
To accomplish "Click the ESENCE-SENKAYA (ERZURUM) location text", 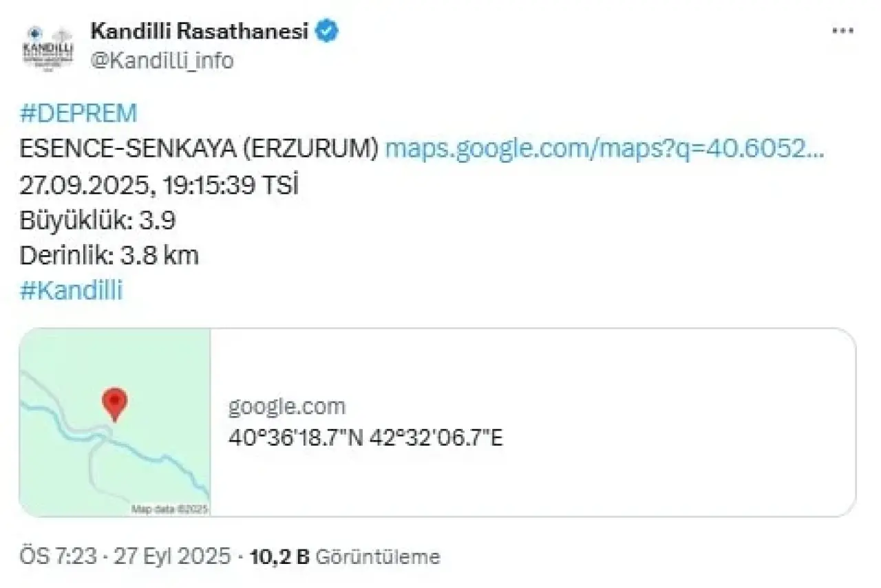I will pos(199,149).
